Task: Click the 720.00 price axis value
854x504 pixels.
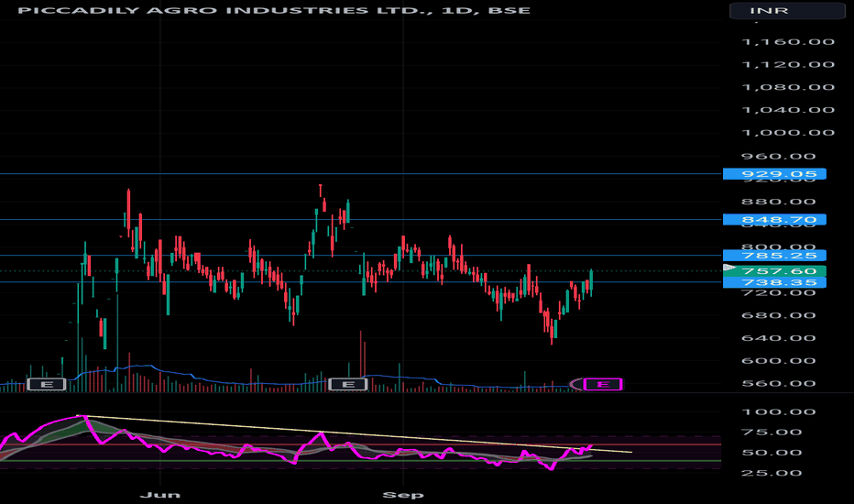Action: (779, 293)
